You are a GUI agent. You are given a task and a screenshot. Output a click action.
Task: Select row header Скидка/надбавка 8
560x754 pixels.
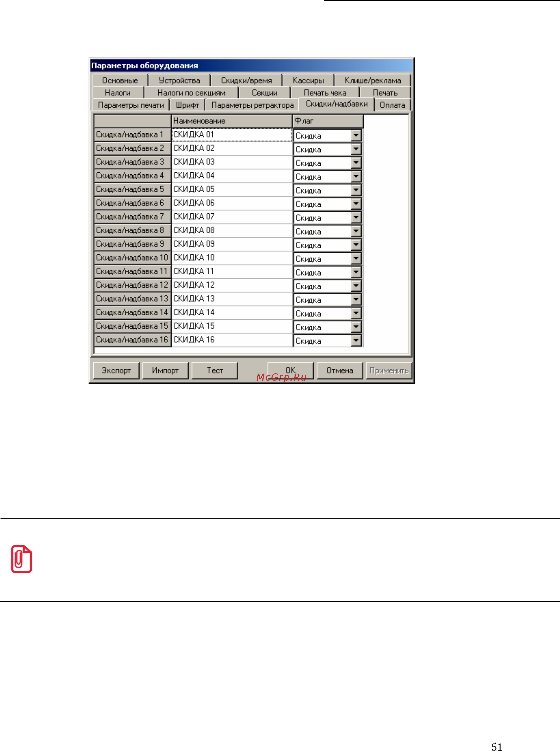[133, 230]
